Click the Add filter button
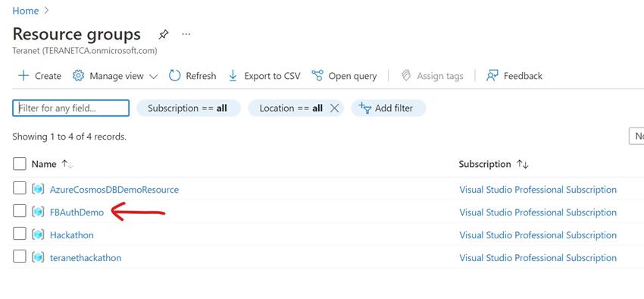644x299 pixels. tap(388, 109)
